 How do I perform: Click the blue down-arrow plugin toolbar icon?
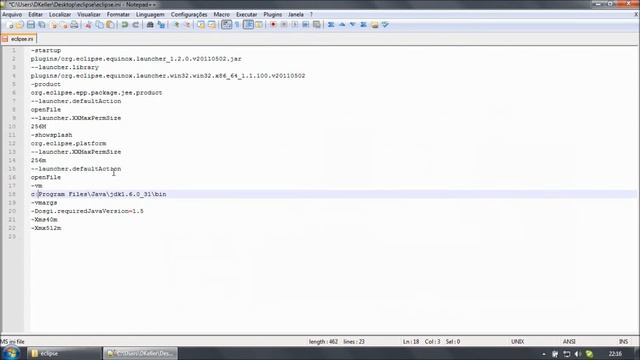[353, 25]
